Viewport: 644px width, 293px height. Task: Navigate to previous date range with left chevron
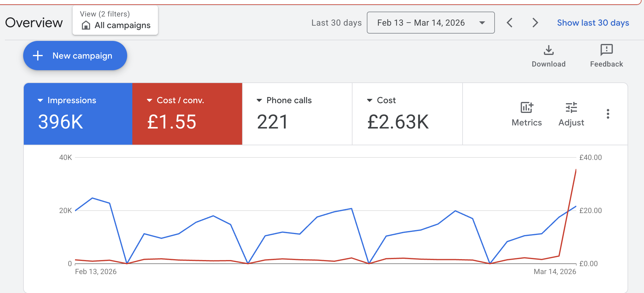[x=510, y=23]
